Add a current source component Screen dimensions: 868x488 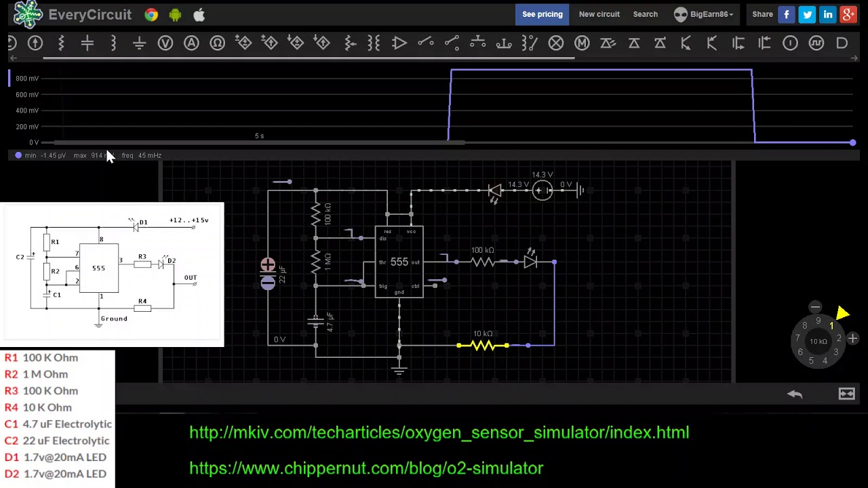[x=35, y=43]
